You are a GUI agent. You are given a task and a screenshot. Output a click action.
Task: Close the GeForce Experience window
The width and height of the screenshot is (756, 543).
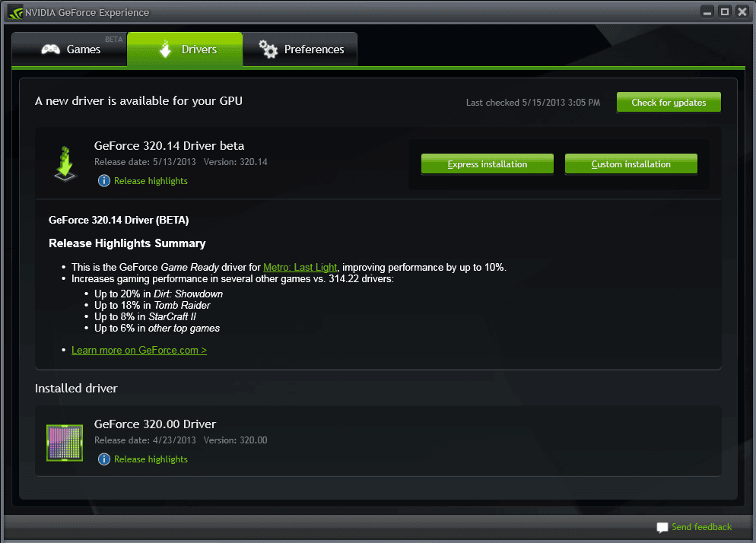[742, 12]
